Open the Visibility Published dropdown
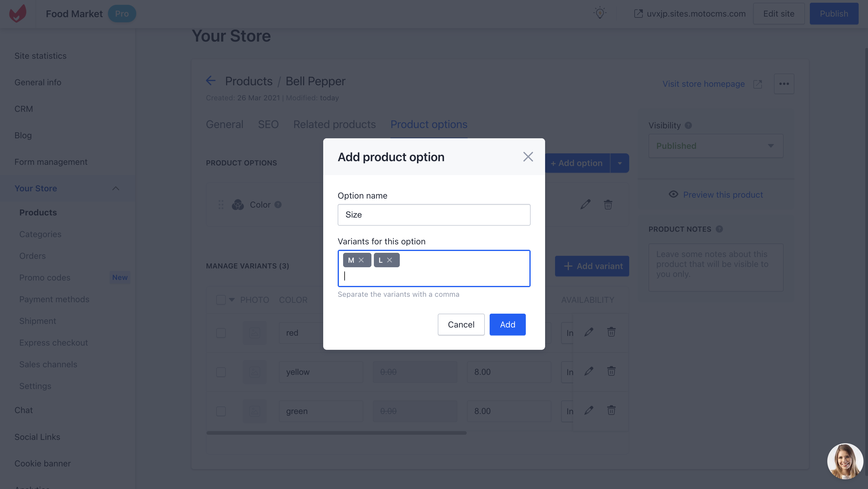The width and height of the screenshot is (868, 489). 716,146
